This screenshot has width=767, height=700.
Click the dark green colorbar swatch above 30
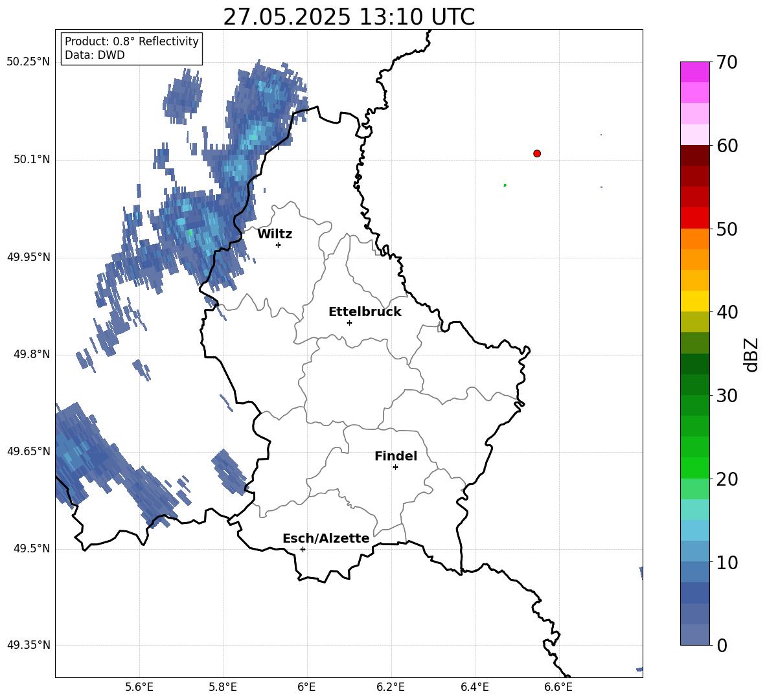695,385
